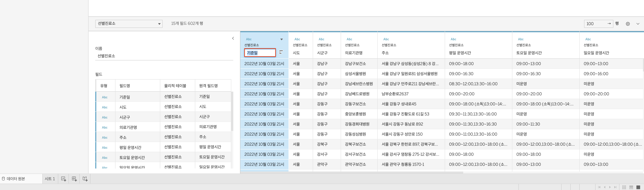Collapse the table details pane chevron
This screenshot has height=190, width=644.
tap(233, 38)
